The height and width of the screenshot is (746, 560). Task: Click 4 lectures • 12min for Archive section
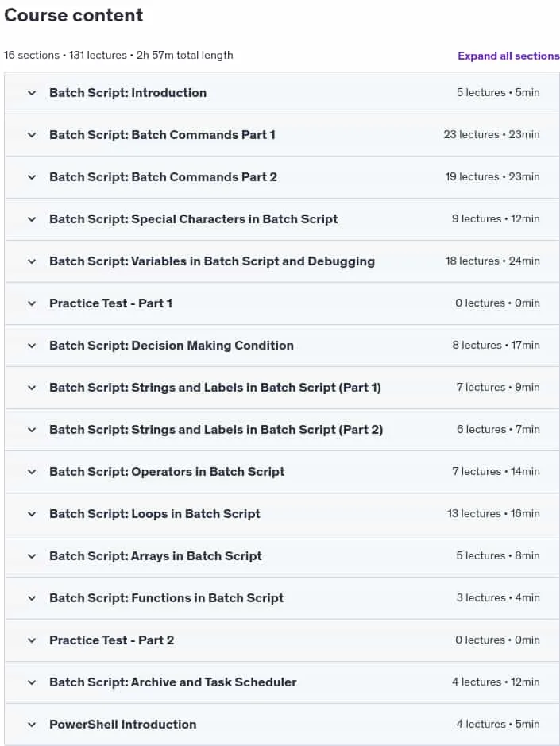(x=496, y=682)
